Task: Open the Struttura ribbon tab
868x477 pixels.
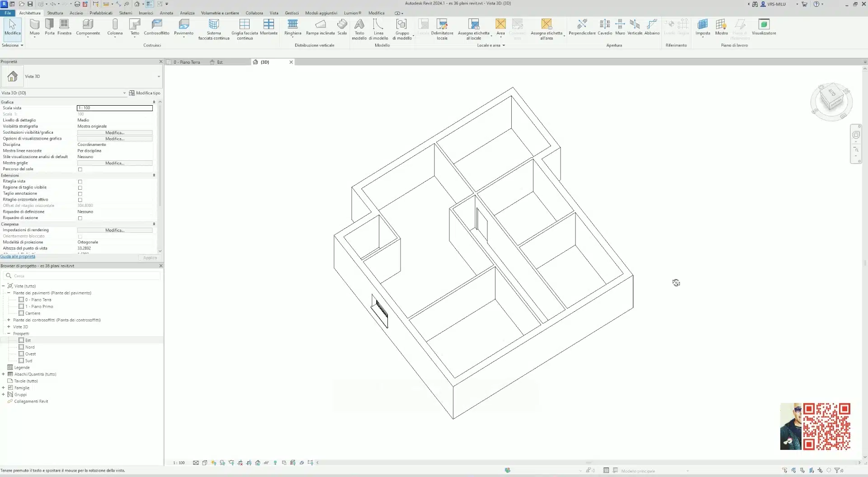Action: pos(55,13)
